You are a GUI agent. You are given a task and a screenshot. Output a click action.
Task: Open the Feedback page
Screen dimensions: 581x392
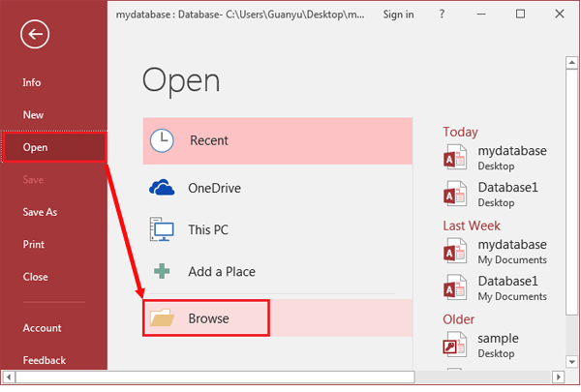(x=45, y=360)
